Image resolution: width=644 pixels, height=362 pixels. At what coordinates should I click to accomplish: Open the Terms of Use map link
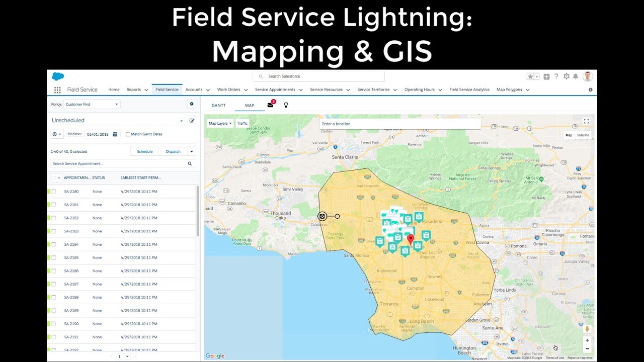pos(555,357)
